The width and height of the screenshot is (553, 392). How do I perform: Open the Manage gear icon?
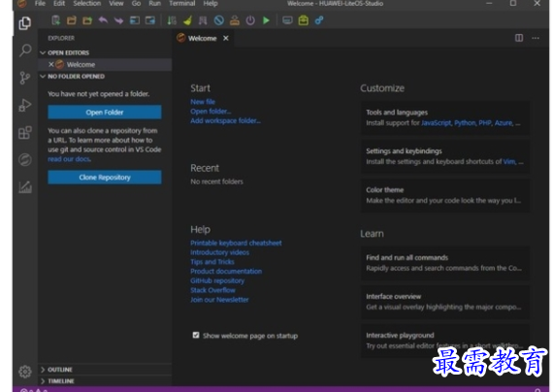(24, 372)
